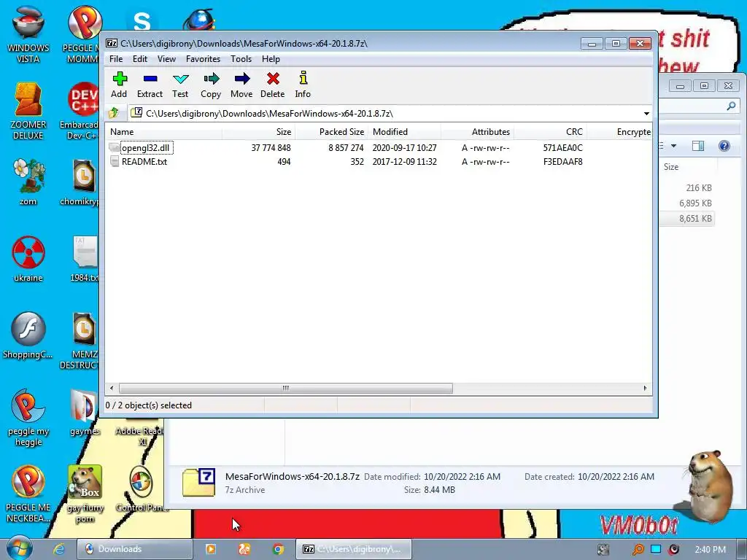Open the Control Panel desktop icon
The width and height of the screenshot is (747, 560).
(x=142, y=489)
